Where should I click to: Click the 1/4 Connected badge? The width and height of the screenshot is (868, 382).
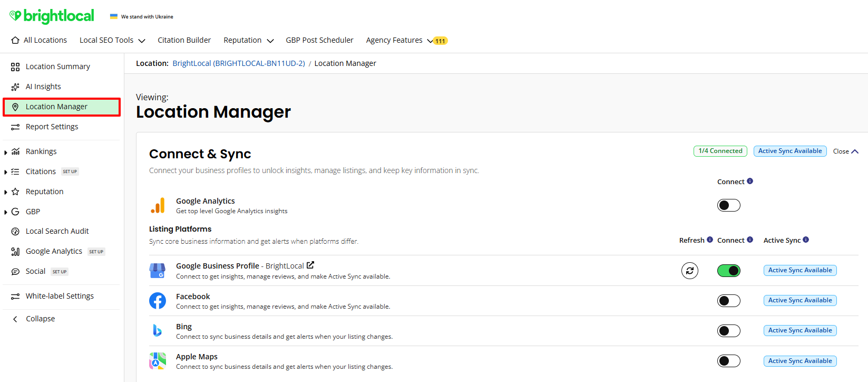[x=720, y=151]
